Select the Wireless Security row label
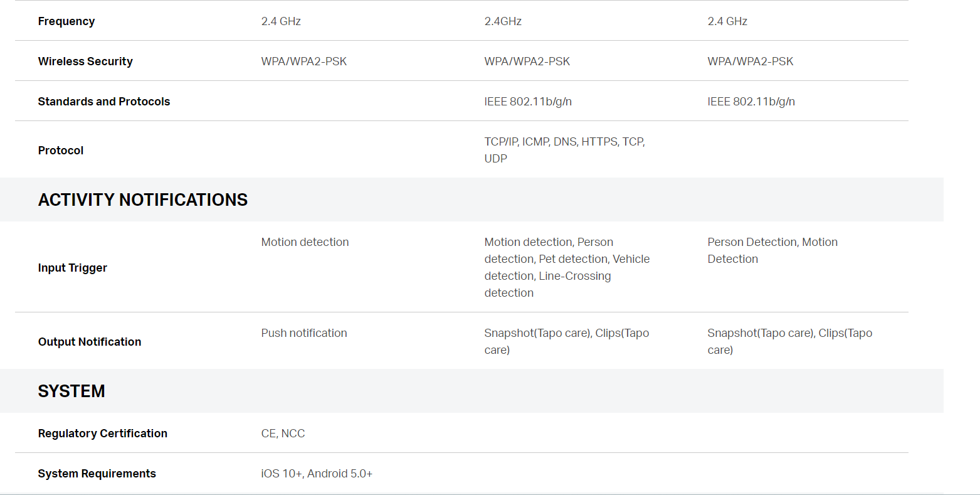 [85, 61]
